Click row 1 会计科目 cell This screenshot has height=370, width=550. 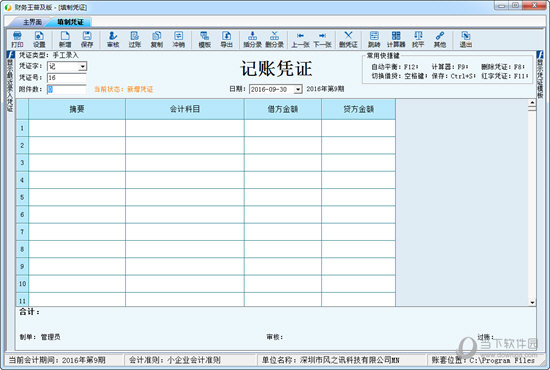(185, 128)
